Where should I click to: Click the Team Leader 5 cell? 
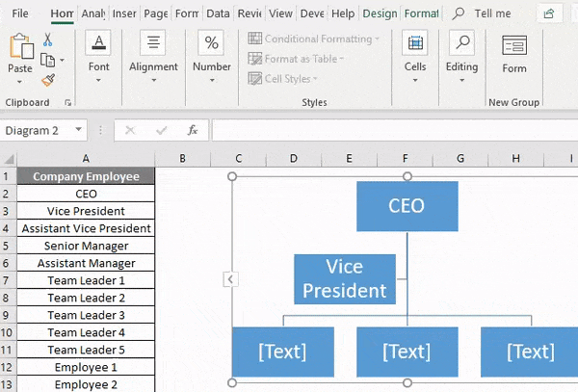(86, 350)
